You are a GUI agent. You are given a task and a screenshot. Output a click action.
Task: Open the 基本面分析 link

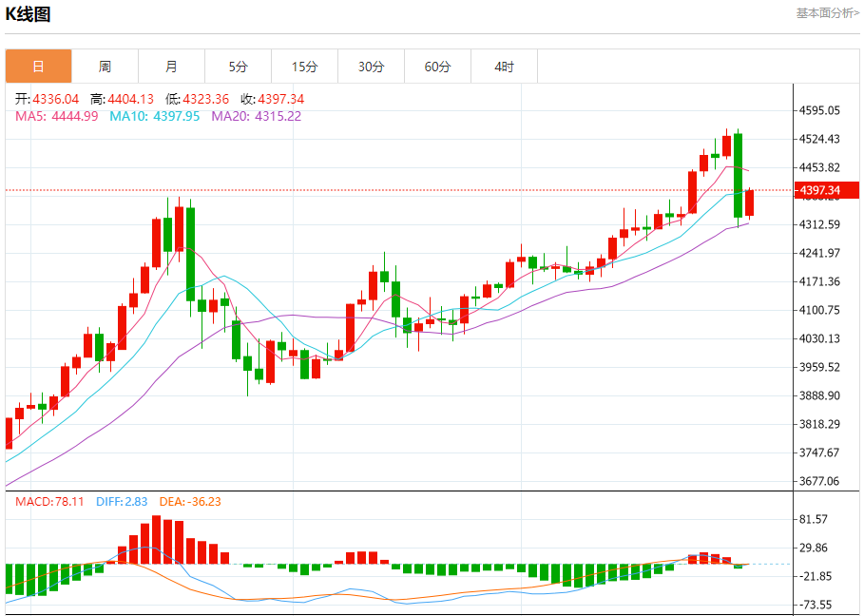[827, 13]
